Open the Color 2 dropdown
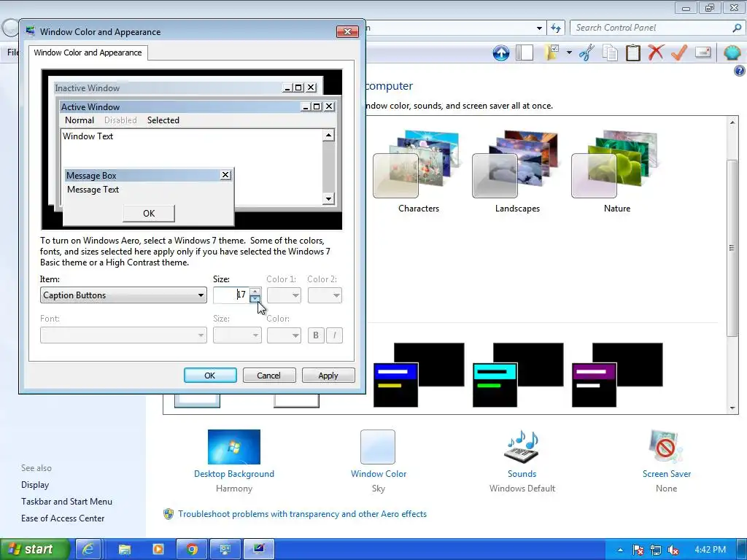The width and height of the screenshot is (747, 560). [325, 295]
